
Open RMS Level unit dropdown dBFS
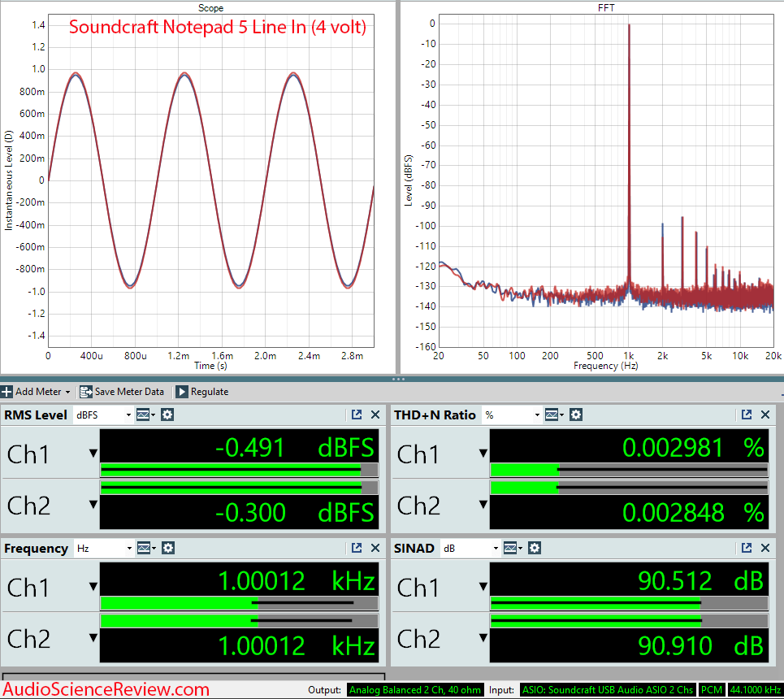coord(103,415)
